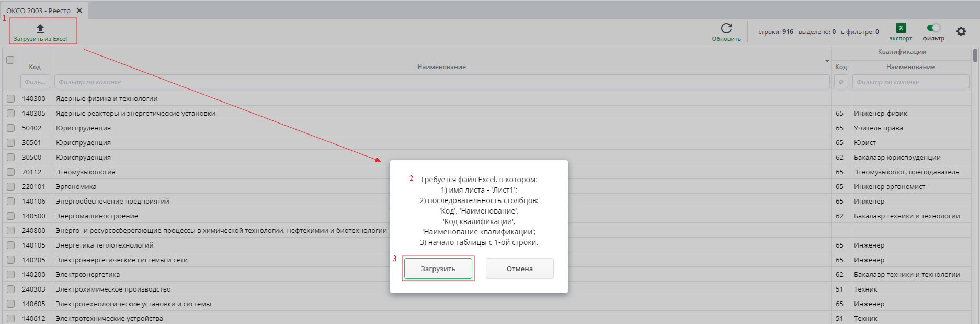
Task: Click the Загрузить button in dialog
Action: coord(438,269)
